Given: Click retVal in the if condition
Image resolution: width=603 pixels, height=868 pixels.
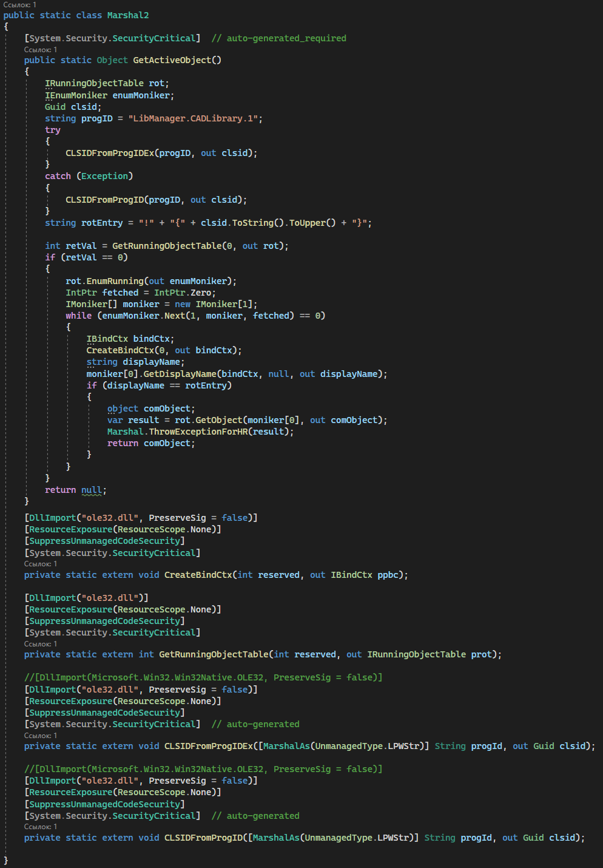Looking at the screenshot, I should click(x=81, y=257).
